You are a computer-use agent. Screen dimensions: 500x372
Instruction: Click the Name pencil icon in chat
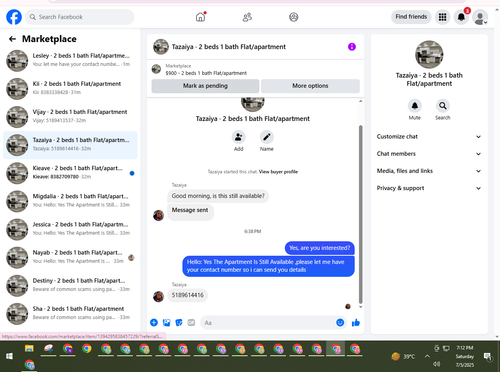coord(267,137)
